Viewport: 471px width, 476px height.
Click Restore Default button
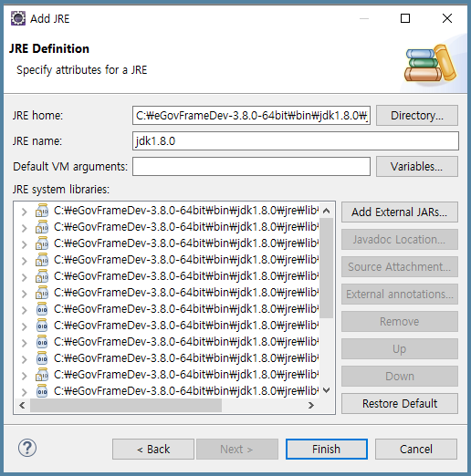tap(400, 404)
